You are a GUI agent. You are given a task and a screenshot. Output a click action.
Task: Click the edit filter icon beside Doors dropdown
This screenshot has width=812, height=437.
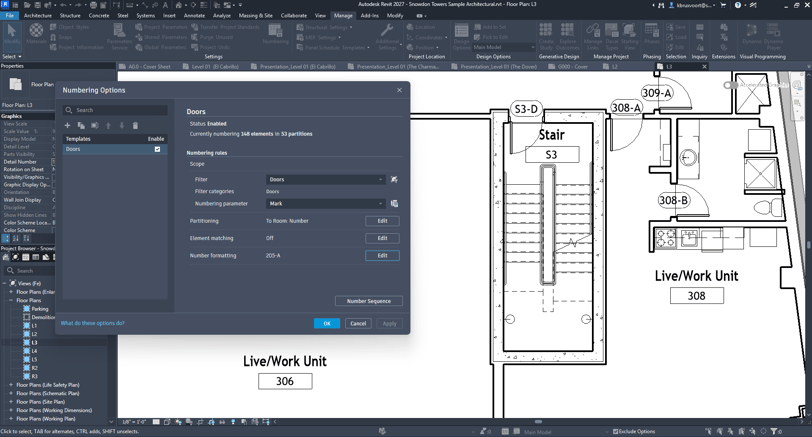(394, 180)
